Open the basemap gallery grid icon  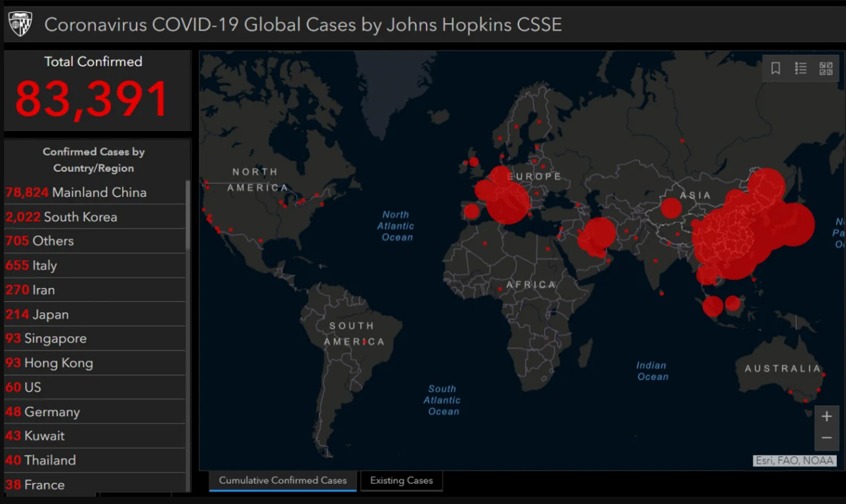[x=826, y=68]
